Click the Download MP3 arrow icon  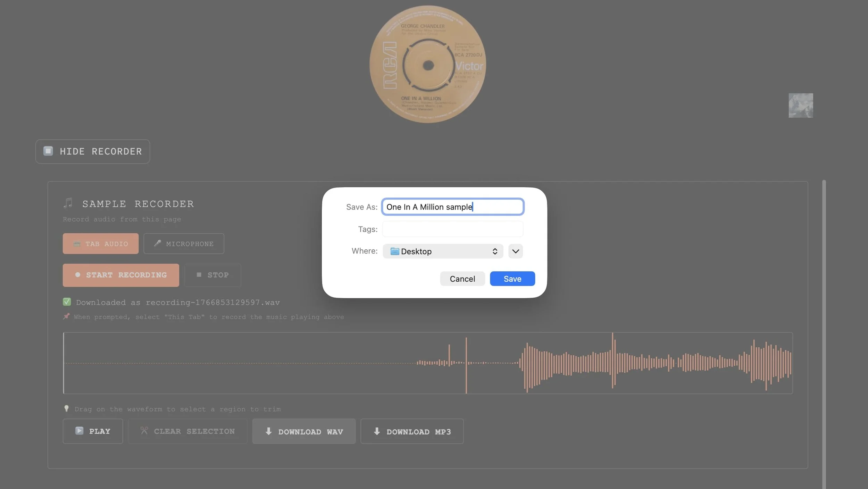point(377,431)
